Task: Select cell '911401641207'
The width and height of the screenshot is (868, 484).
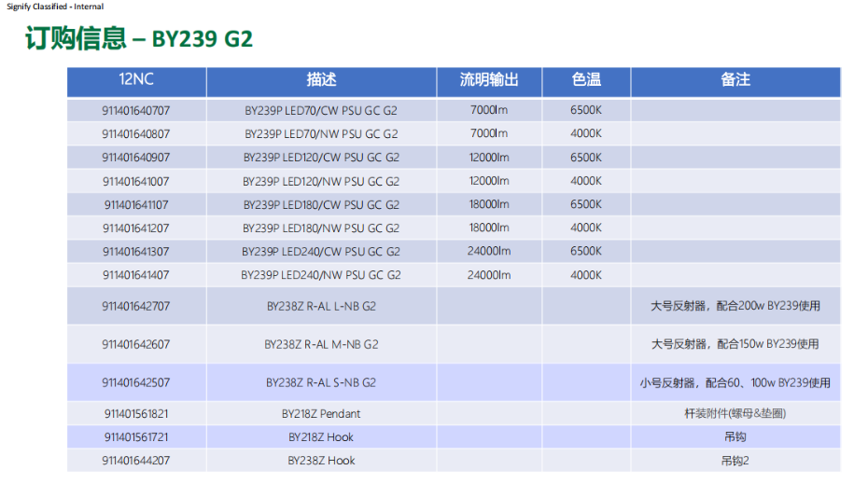Action: [x=136, y=228]
